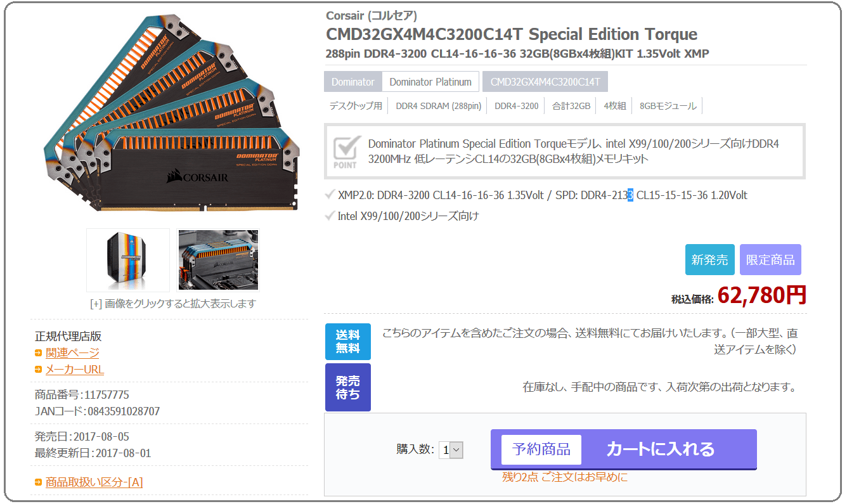Open the 購入数 quantity dropdown
The width and height of the screenshot is (847, 504).
[x=452, y=450]
